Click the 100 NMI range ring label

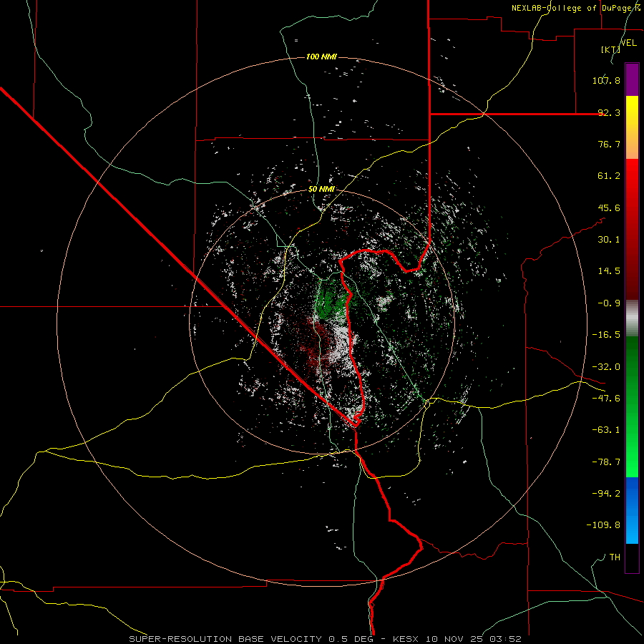[x=321, y=57]
